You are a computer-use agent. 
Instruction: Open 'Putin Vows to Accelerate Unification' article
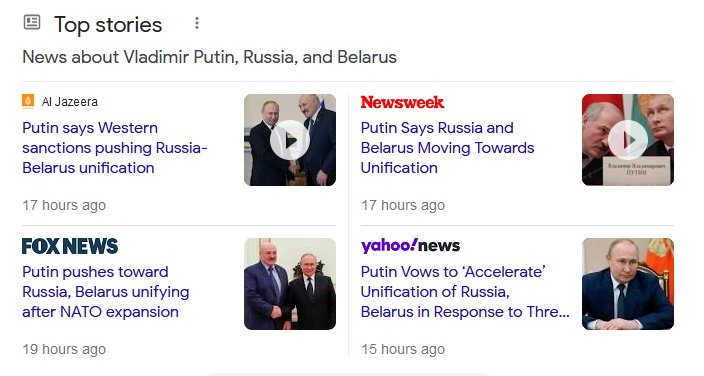click(x=465, y=292)
